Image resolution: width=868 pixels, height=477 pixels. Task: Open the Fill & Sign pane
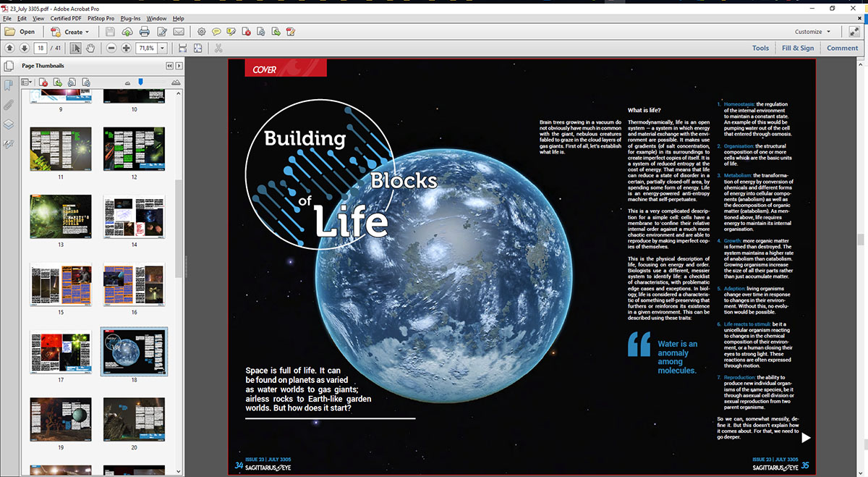pos(798,48)
